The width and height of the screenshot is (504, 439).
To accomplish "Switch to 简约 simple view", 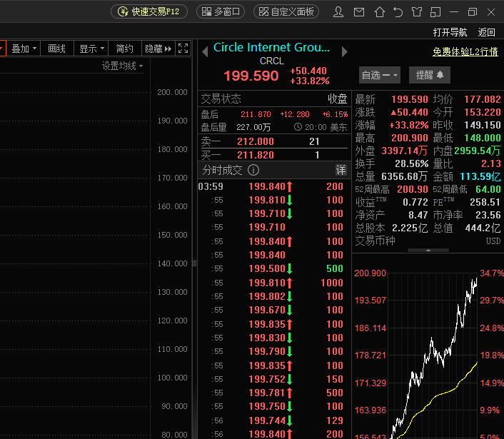I will tap(125, 49).
